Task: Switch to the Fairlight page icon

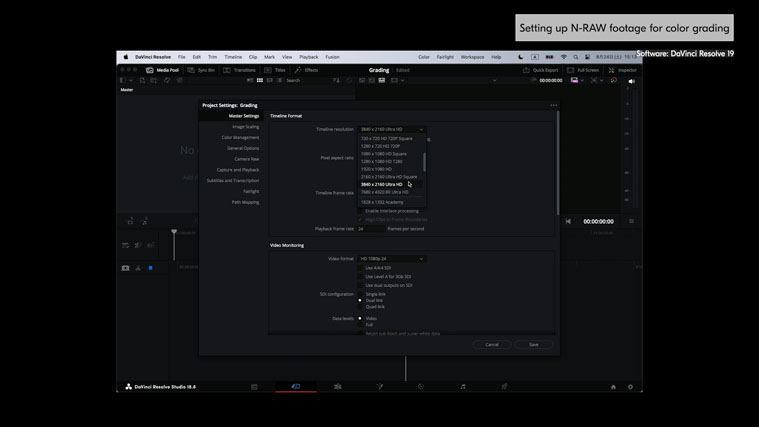Action: coord(462,386)
